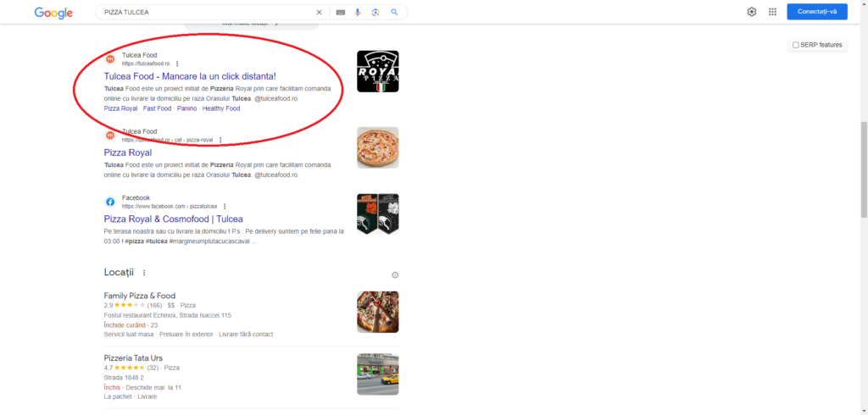Click the Facebook source name text

(x=136, y=198)
